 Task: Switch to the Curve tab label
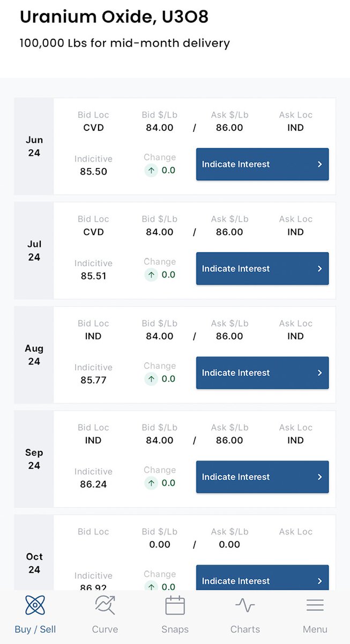tap(105, 630)
